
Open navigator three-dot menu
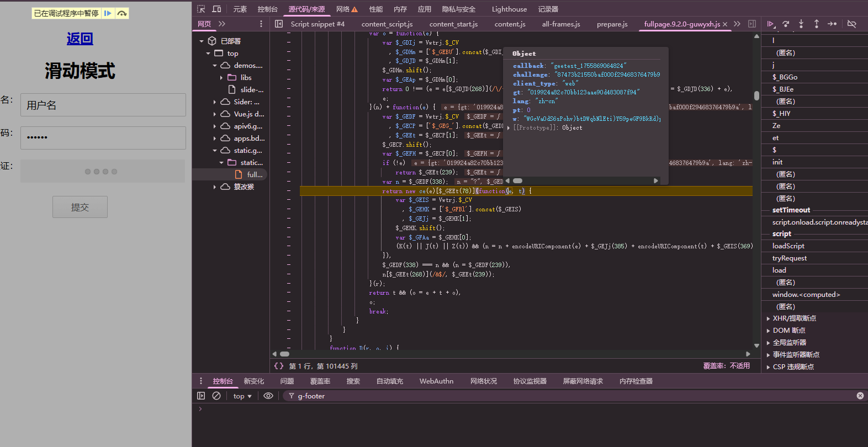[261, 24]
